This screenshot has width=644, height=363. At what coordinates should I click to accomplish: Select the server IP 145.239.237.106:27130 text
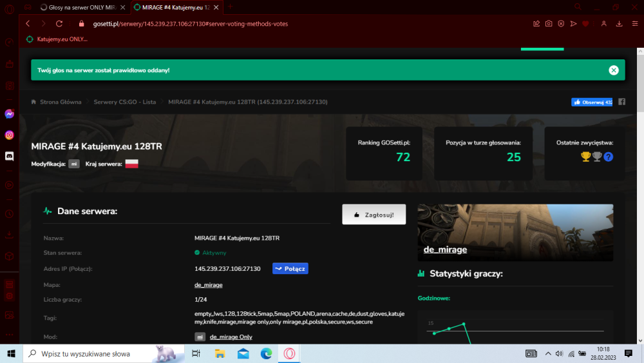click(227, 268)
